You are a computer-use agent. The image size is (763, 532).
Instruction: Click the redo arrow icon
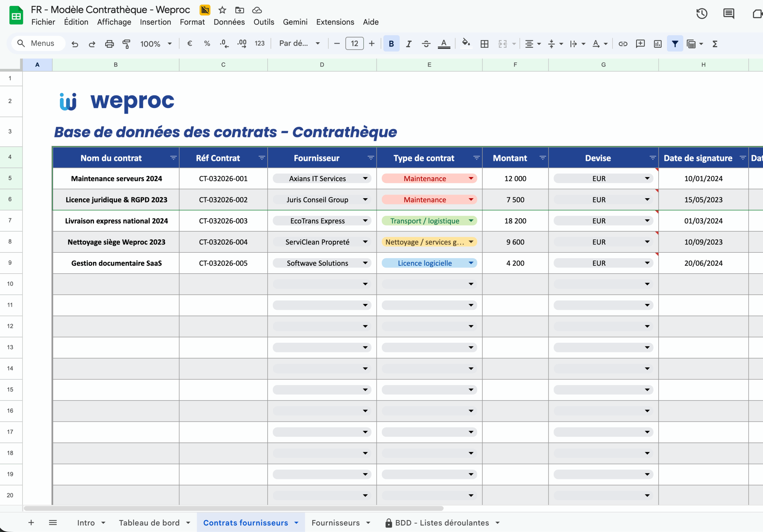(x=92, y=44)
